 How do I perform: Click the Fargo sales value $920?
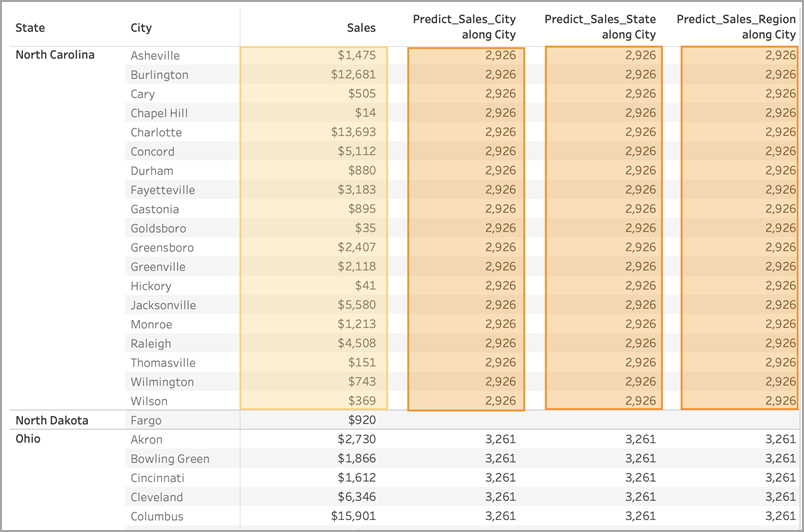pos(362,420)
